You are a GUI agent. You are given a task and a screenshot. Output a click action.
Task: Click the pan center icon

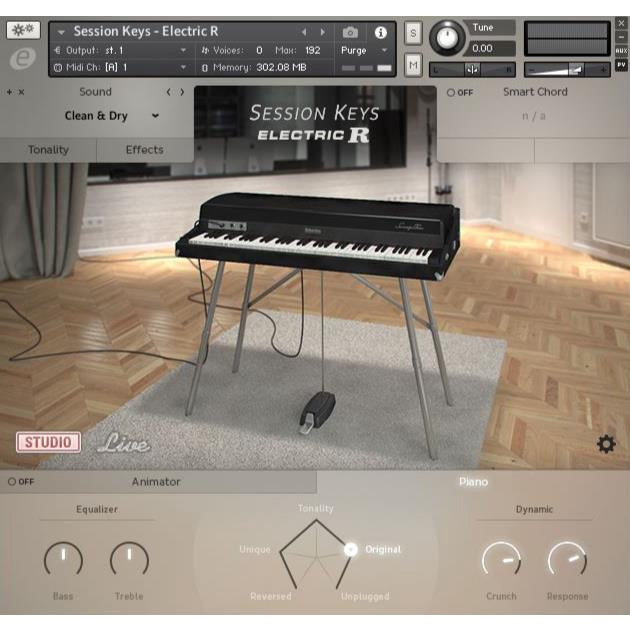point(472,70)
